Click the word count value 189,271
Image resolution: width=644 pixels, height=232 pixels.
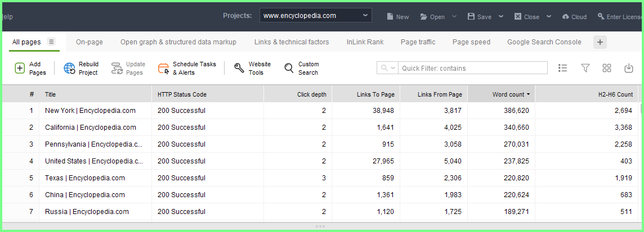tap(517, 212)
